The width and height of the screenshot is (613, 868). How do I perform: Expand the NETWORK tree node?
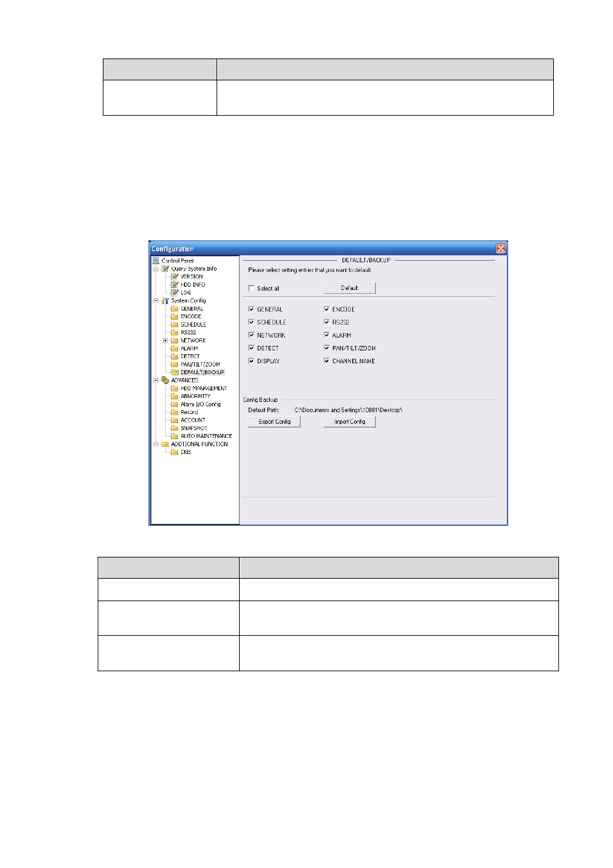(x=165, y=340)
